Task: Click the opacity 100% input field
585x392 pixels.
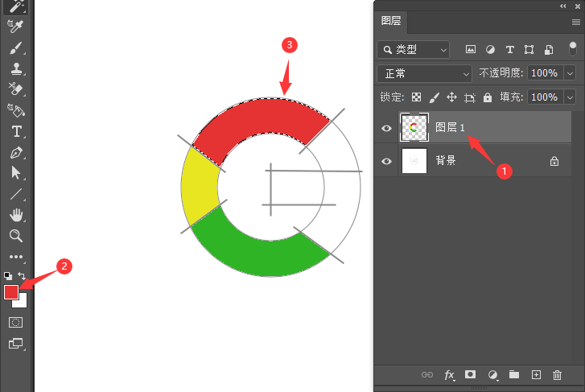Action: pos(545,72)
